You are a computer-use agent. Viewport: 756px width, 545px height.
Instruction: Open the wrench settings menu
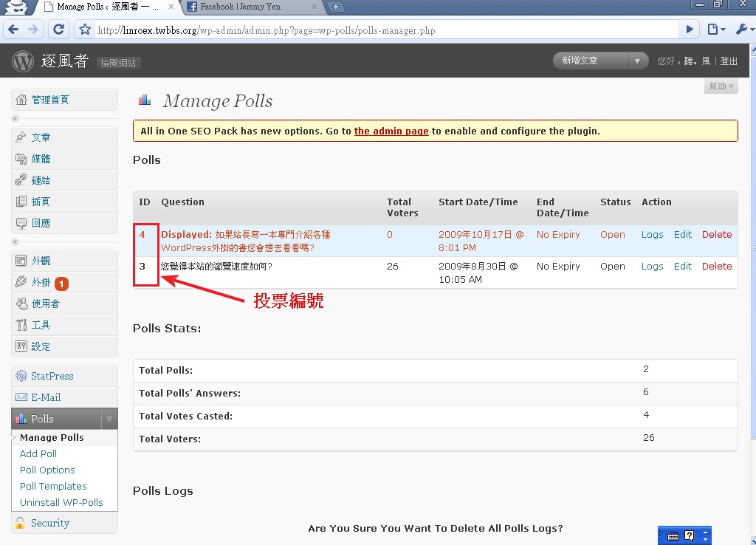tap(744, 30)
